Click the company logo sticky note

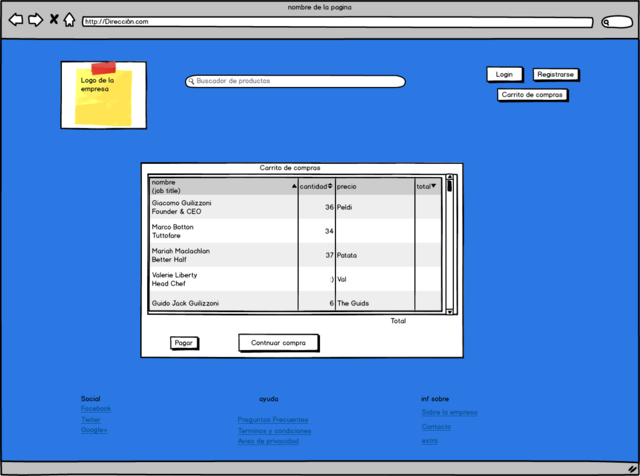pyautogui.click(x=104, y=95)
